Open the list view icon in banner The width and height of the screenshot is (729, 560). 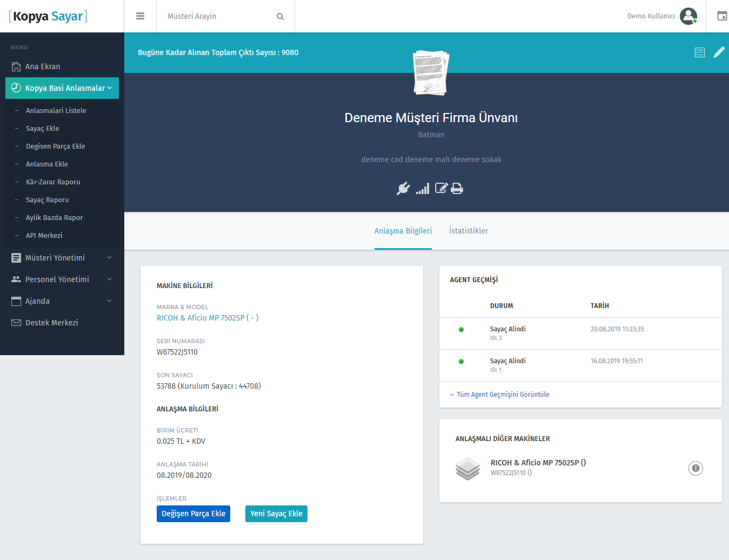(700, 52)
